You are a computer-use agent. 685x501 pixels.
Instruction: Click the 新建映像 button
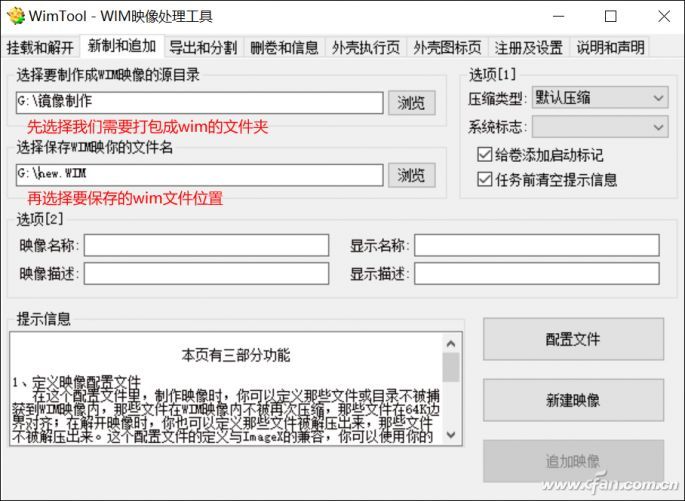(573, 400)
